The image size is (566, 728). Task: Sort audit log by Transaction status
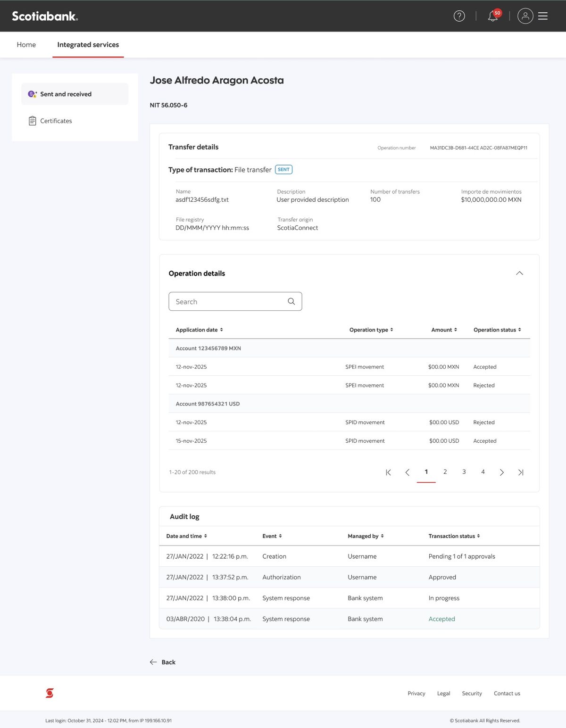point(454,536)
